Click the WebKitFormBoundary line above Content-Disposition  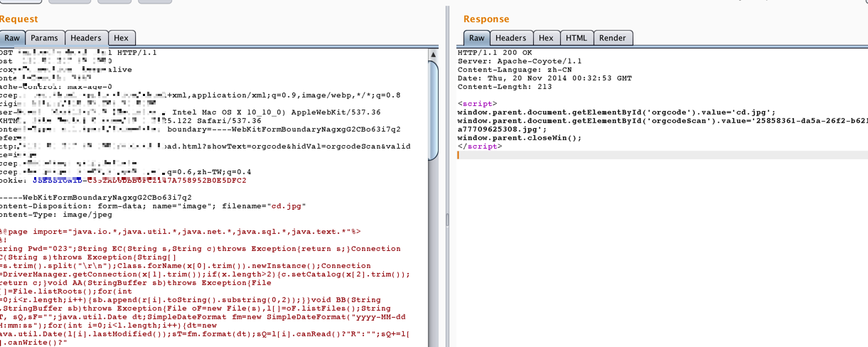(x=96, y=198)
